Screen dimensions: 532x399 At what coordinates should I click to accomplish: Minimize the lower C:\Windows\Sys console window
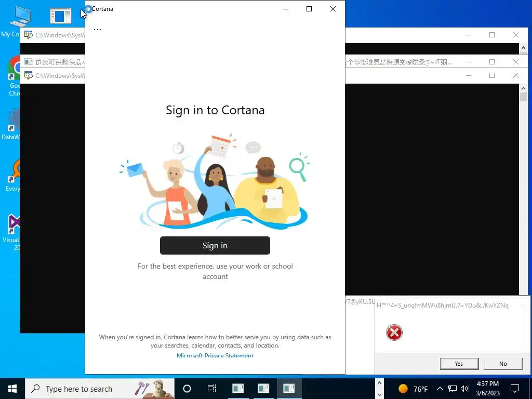click(x=469, y=75)
